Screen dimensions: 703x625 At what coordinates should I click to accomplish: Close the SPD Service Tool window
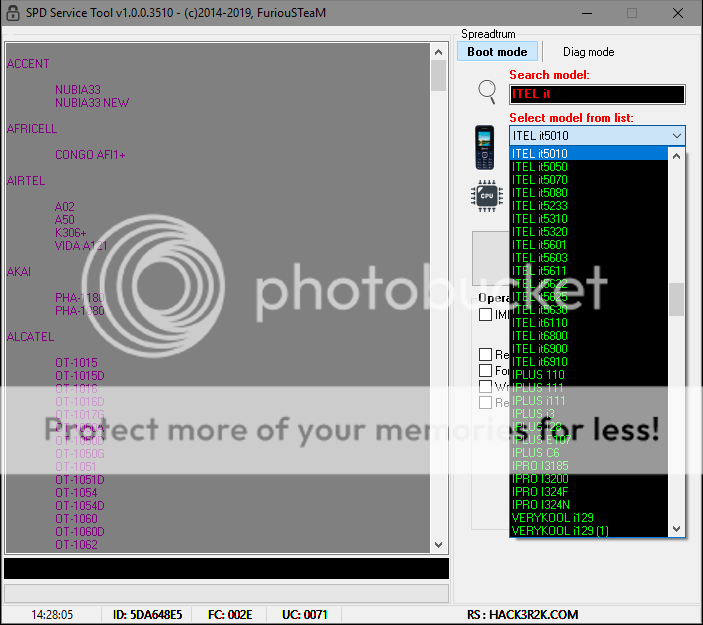[678, 13]
